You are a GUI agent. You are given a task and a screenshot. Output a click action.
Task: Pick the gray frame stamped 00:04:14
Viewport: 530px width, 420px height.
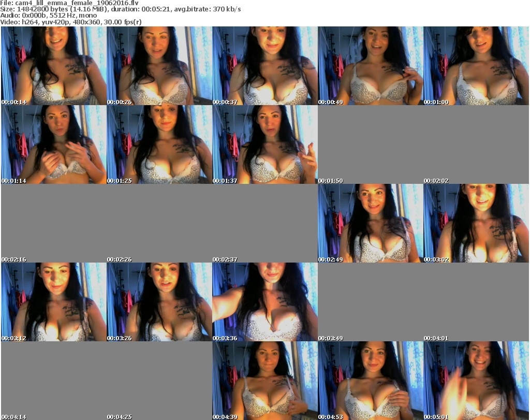[54, 381]
